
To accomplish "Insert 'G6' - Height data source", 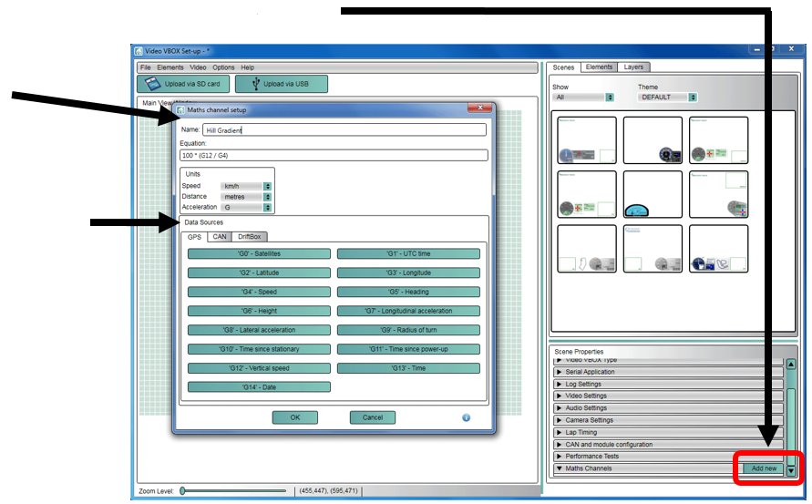I will [x=259, y=312].
